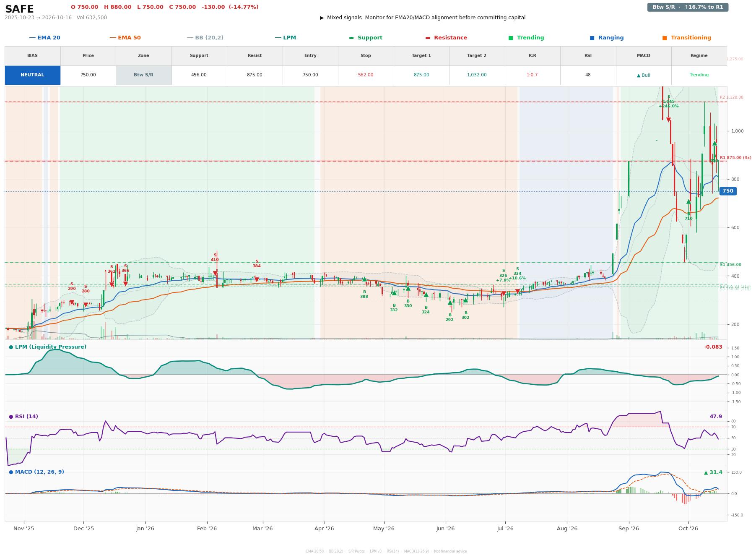The height and width of the screenshot is (558, 756).
Task: Click the top-right Btw S/R badge
Action: click(x=688, y=7)
